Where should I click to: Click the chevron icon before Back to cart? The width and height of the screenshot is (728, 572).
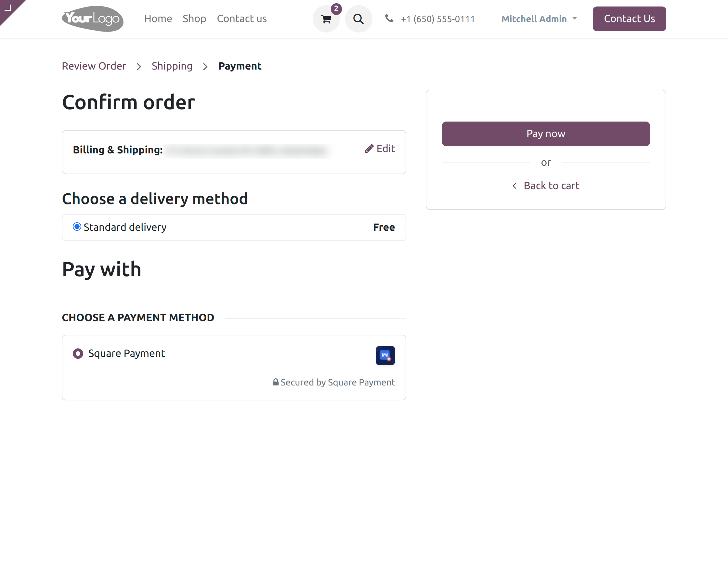(x=515, y=186)
